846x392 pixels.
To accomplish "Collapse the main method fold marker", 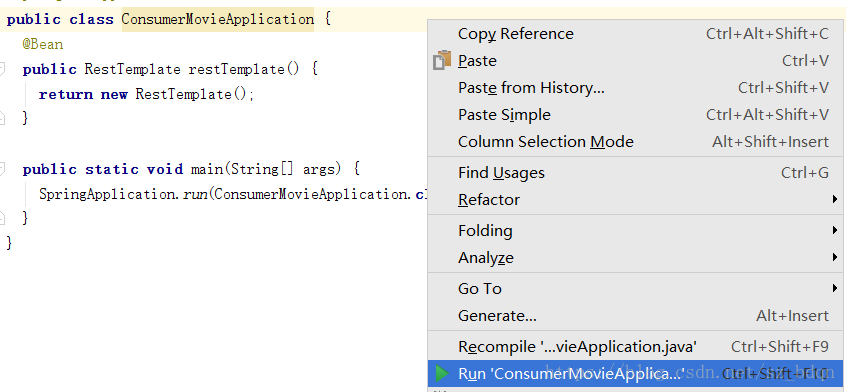I will pos(2,169).
